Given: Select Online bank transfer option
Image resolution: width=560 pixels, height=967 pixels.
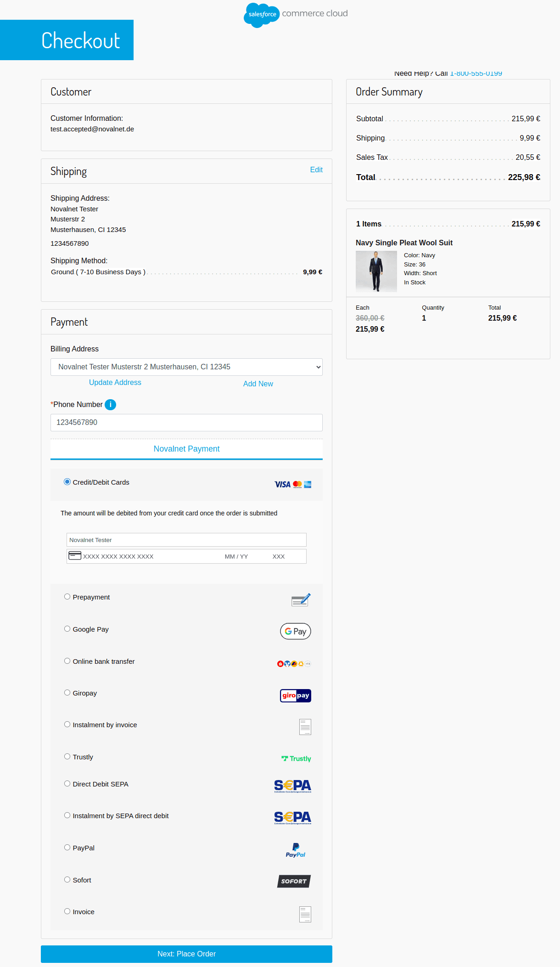Looking at the screenshot, I should pyautogui.click(x=67, y=661).
